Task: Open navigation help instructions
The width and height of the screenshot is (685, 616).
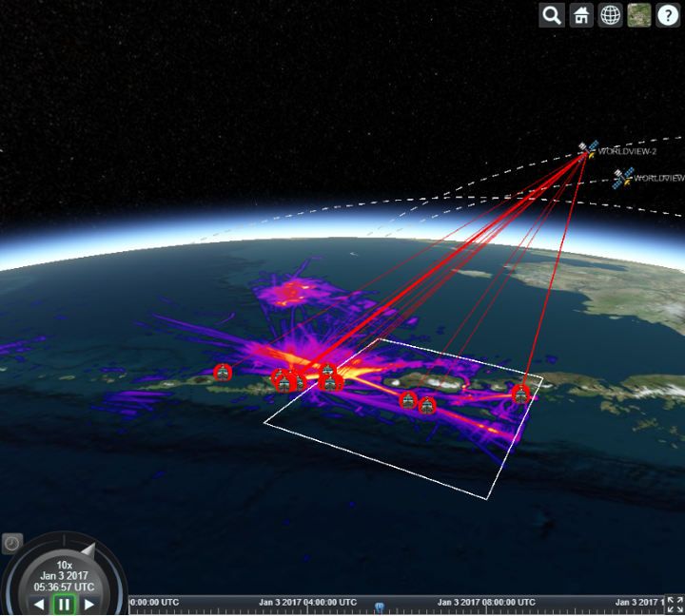Action: [x=668, y=16]
